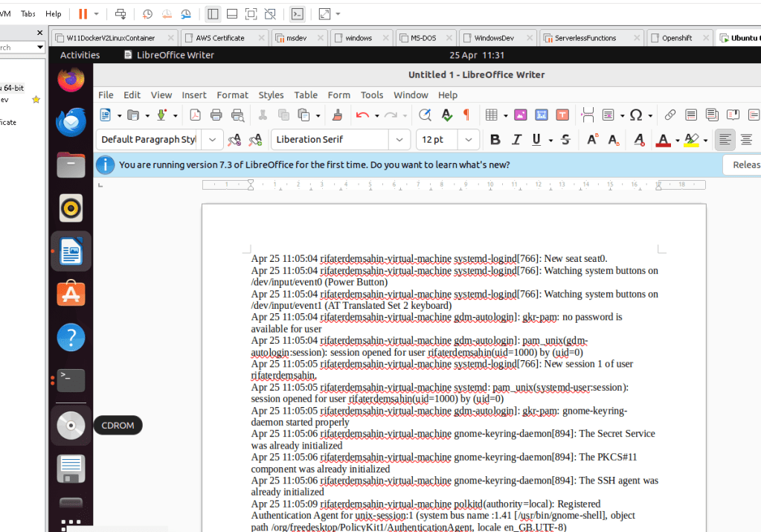The height and width of the screenshot is (532, 761).
Task: Apply the yellow highlighting color
Action: click(692, 141)
